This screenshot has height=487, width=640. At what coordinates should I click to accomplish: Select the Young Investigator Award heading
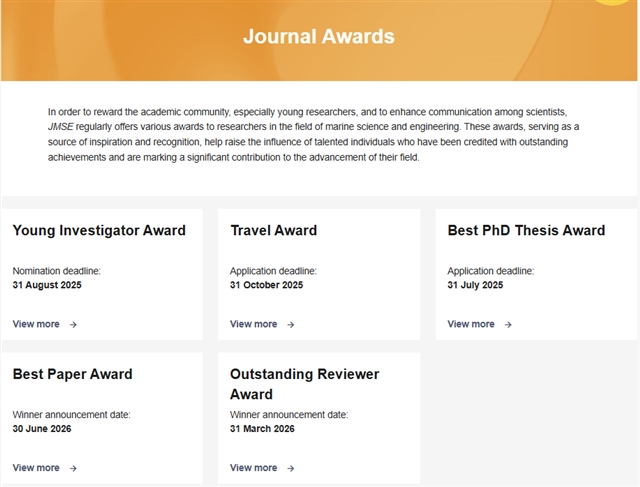(x=99, y=230)
